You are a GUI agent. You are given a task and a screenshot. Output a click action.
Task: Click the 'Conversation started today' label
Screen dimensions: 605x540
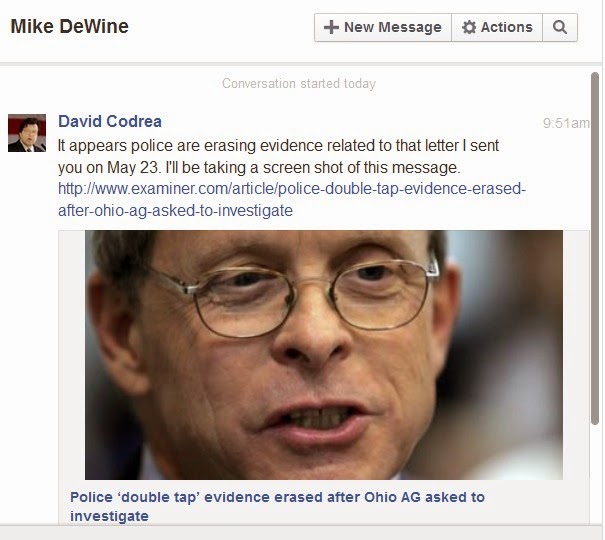[x=299, y=83]
